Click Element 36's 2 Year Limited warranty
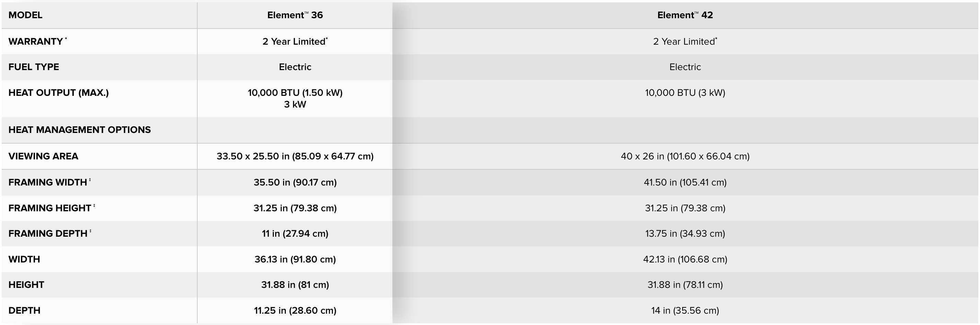This screenshot has width=980, height=325. click(x=295, y=42)
